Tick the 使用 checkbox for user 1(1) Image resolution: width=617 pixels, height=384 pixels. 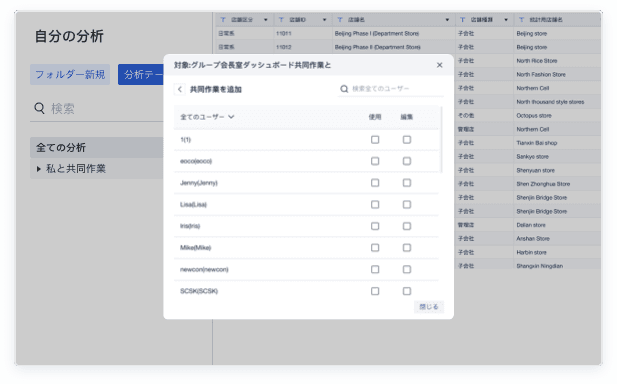375,140
